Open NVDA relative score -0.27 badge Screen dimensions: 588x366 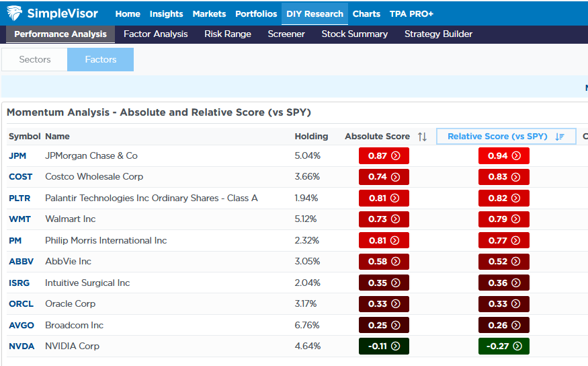tap(503, 346)
